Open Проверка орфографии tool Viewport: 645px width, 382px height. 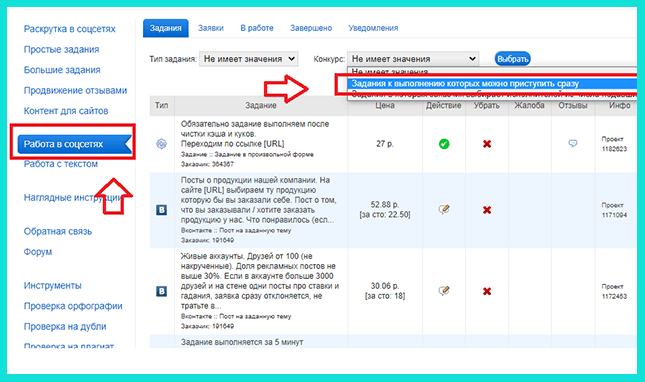pos(73,306)
